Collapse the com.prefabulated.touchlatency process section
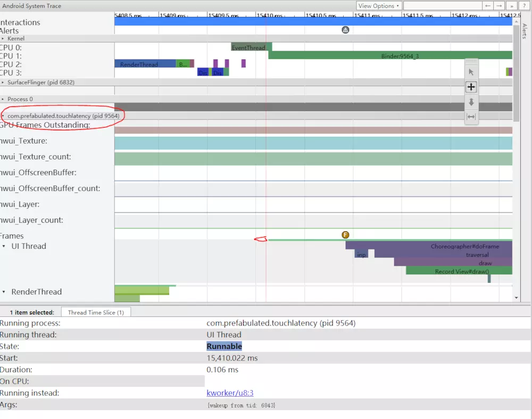This screenshot has width=532, height=419. click(3, 116)
